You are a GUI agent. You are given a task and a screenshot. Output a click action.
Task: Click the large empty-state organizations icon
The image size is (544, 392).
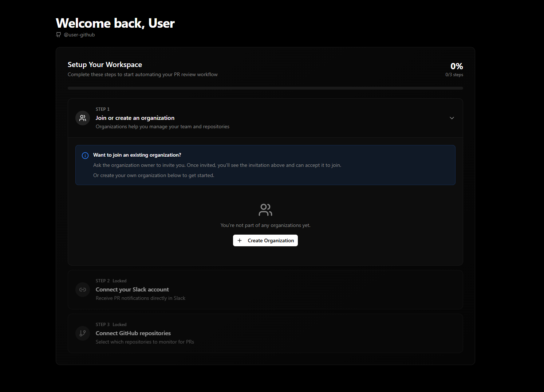click(265, 209)
